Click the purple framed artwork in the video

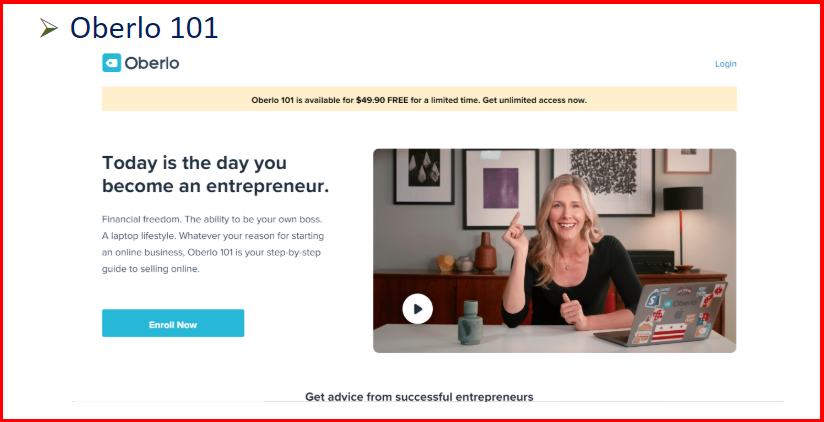pos(501,188)
